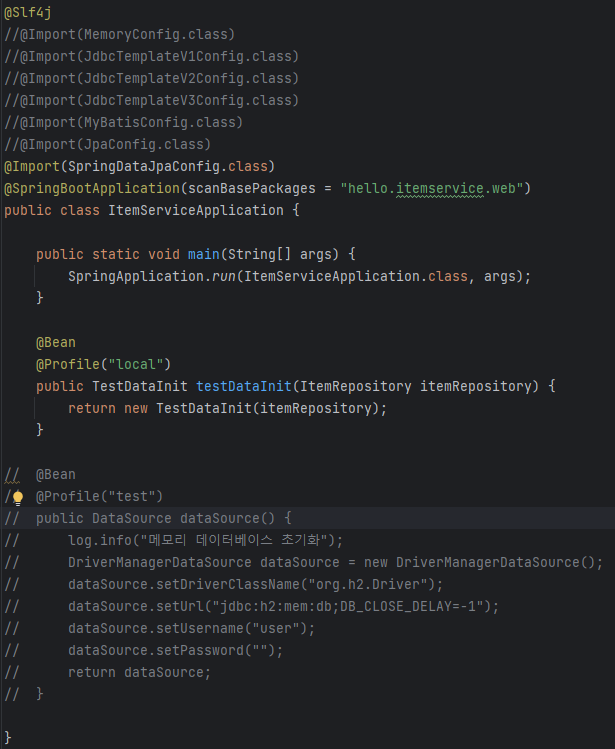Click the commented JpaConfig.class import
Screen dimensions: 615x749
[x=108, y=144]
